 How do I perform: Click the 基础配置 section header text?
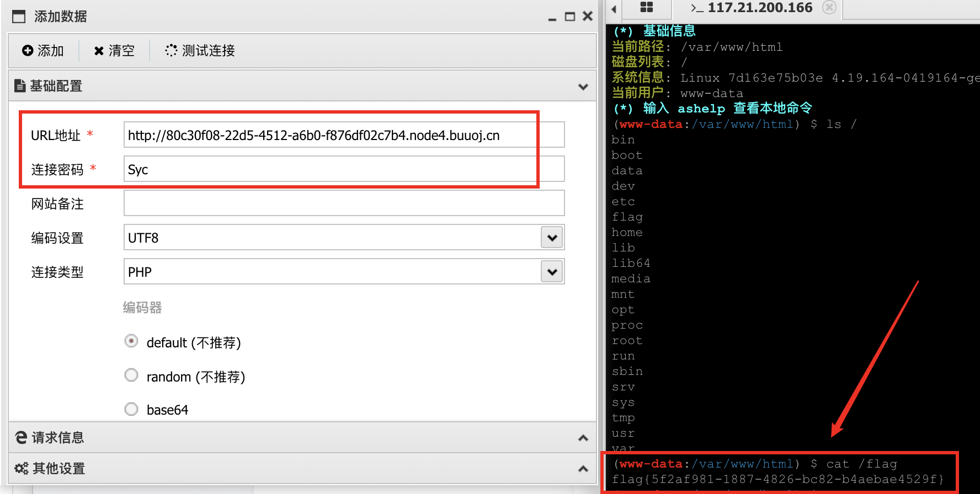(56, 86)
